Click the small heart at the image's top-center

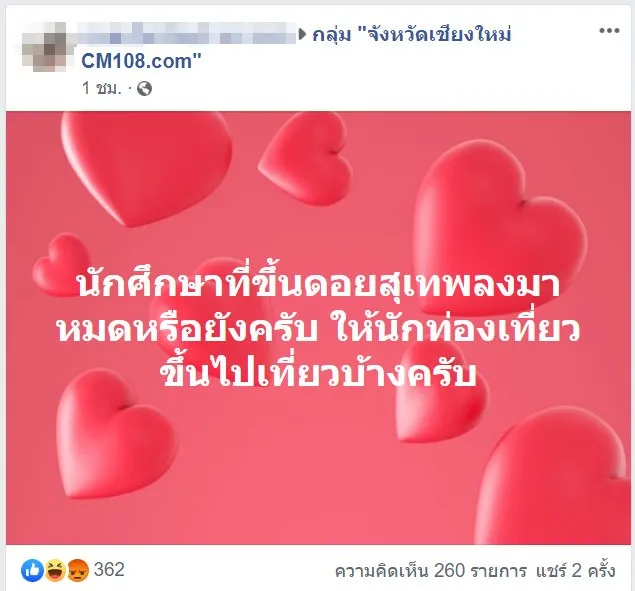(x=306, y=158)
